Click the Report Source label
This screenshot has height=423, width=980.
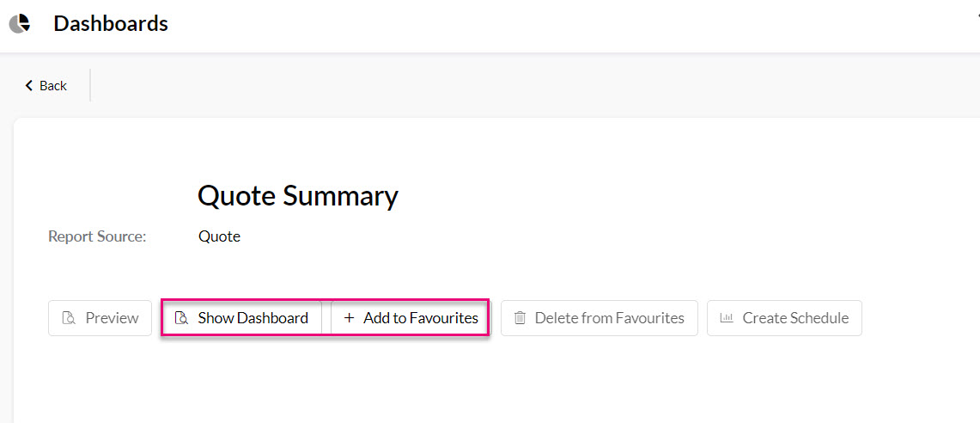pyautogui.click(x=97, y=236)
